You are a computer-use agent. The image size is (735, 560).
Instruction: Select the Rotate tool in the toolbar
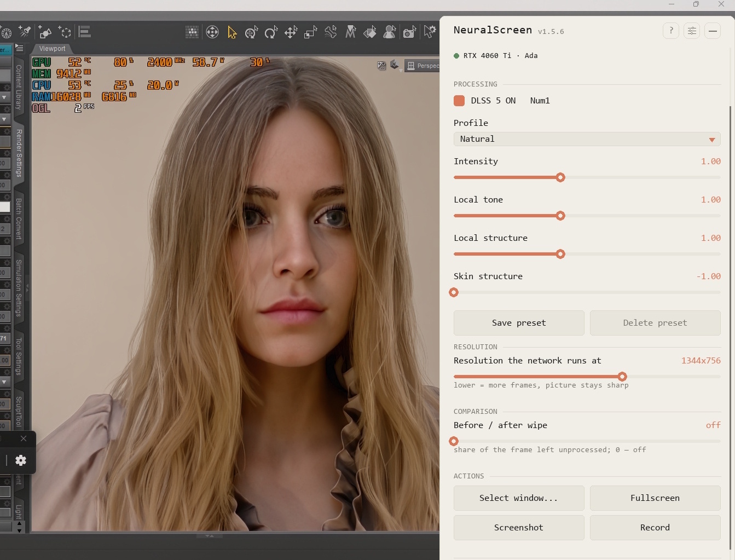tap(270, 32)
